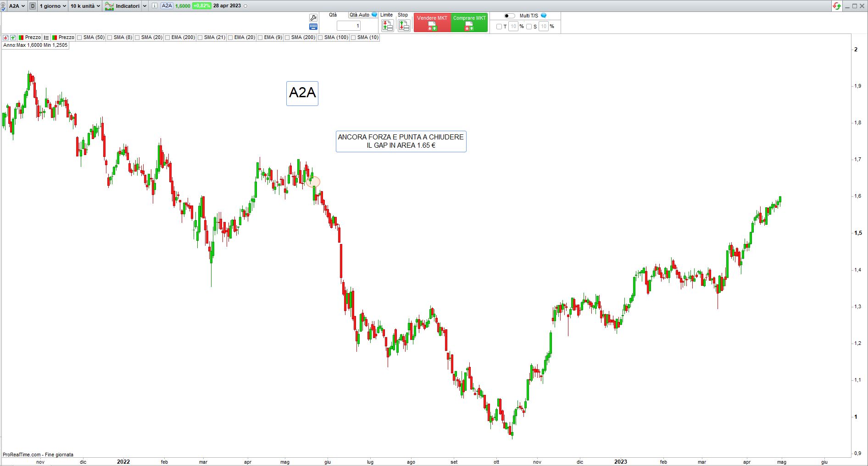Click the T percent input field
Screen dimensions: 868x466
coord(513,27)
